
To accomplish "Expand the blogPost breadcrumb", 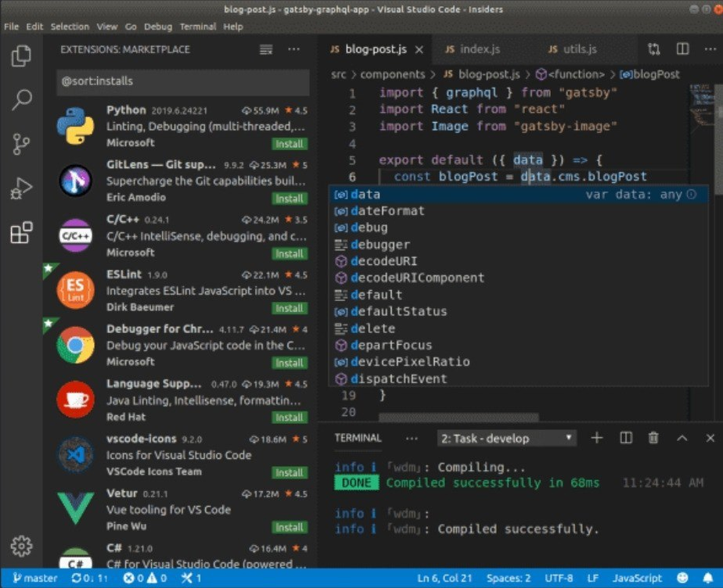I will coord(649,74).
